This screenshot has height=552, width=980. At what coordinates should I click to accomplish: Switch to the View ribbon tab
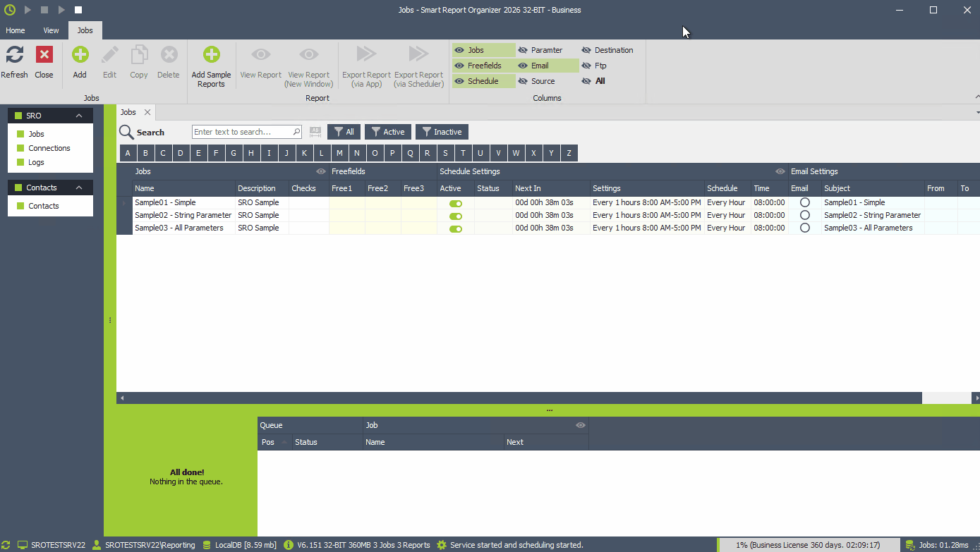click(50, 30)
